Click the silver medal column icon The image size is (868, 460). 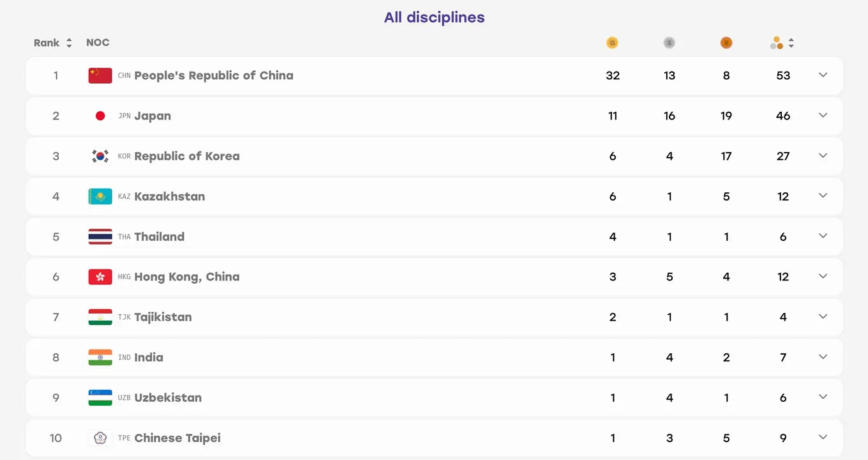coord(669,43)
